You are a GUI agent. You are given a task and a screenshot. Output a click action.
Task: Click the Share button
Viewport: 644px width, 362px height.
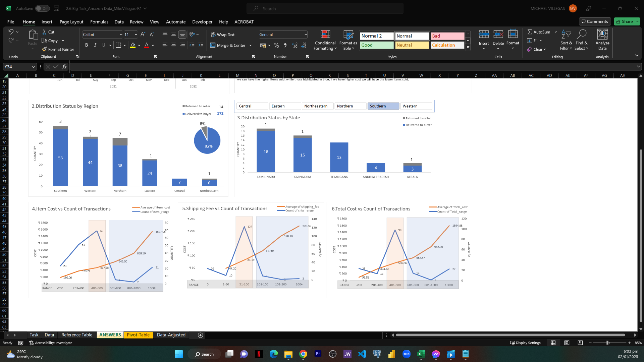627,21
